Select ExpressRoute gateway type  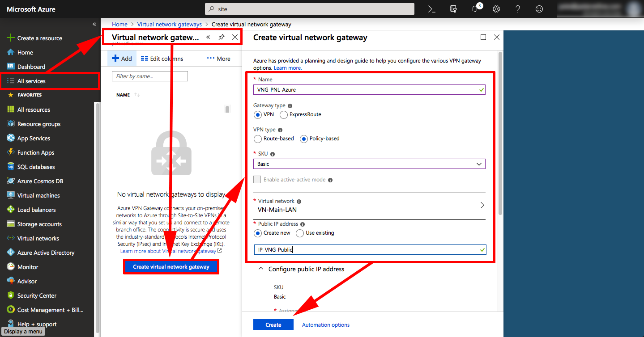click(x=283, y=114)
